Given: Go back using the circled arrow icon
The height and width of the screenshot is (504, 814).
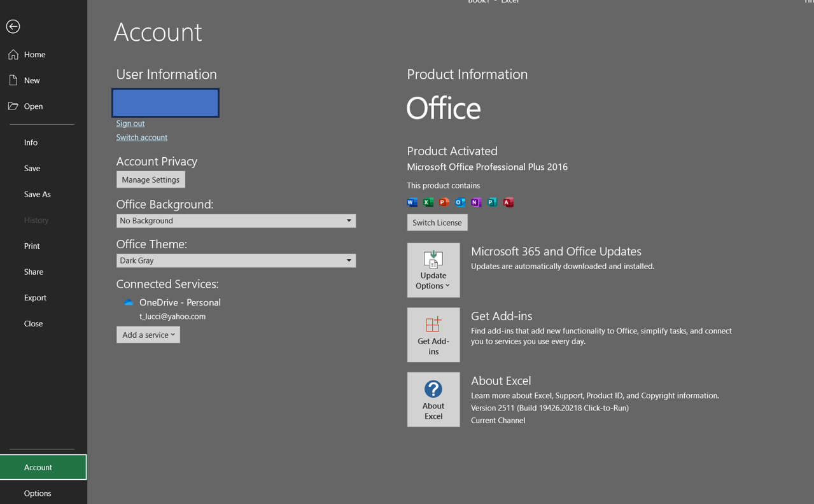Looking at the screenshot, I should [x=13, y=26].
